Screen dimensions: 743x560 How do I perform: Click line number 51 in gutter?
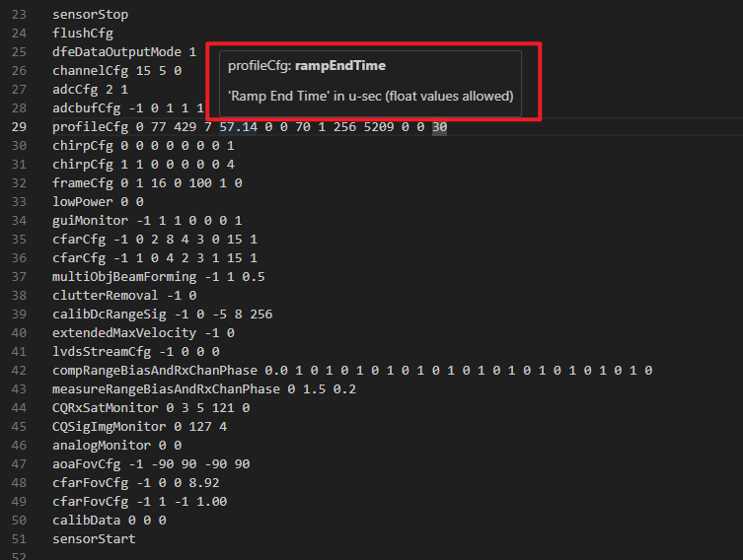[19, 539]
